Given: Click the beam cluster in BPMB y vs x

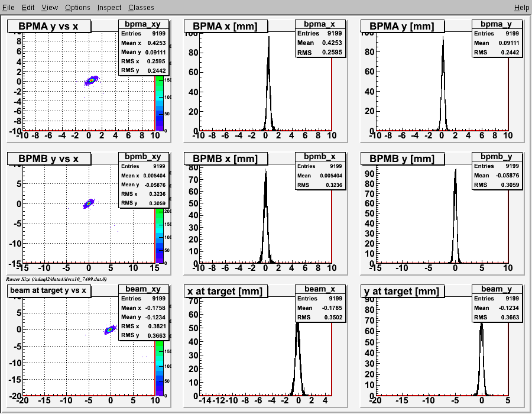Looking at the screenshot, I should click(89, 203).
